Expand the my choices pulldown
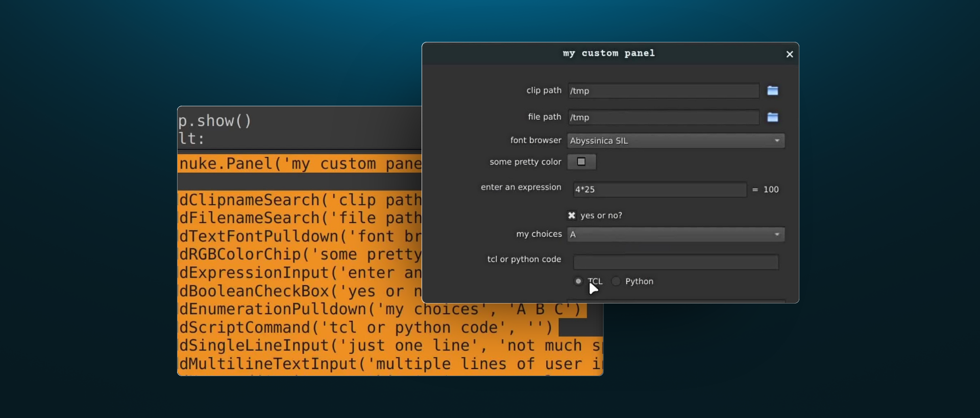 coord(676,235)
